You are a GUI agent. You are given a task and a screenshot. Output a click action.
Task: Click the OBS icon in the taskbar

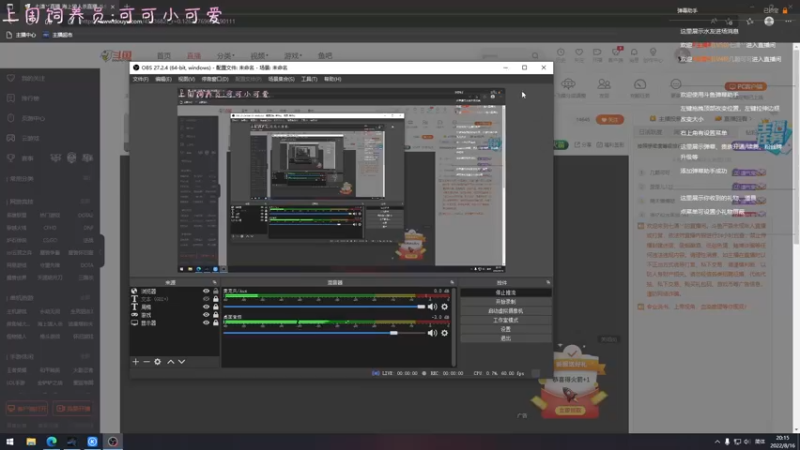tap(113, 441)
